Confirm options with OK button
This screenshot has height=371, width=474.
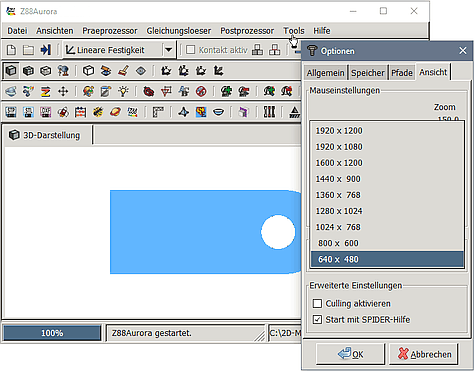pyautogui.click(x=350, y=354)
